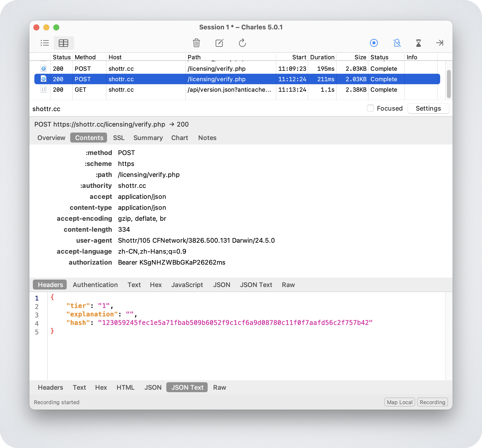
Task: Sort by Host column header
Action: pyautogui.click(x=146, y=57)
